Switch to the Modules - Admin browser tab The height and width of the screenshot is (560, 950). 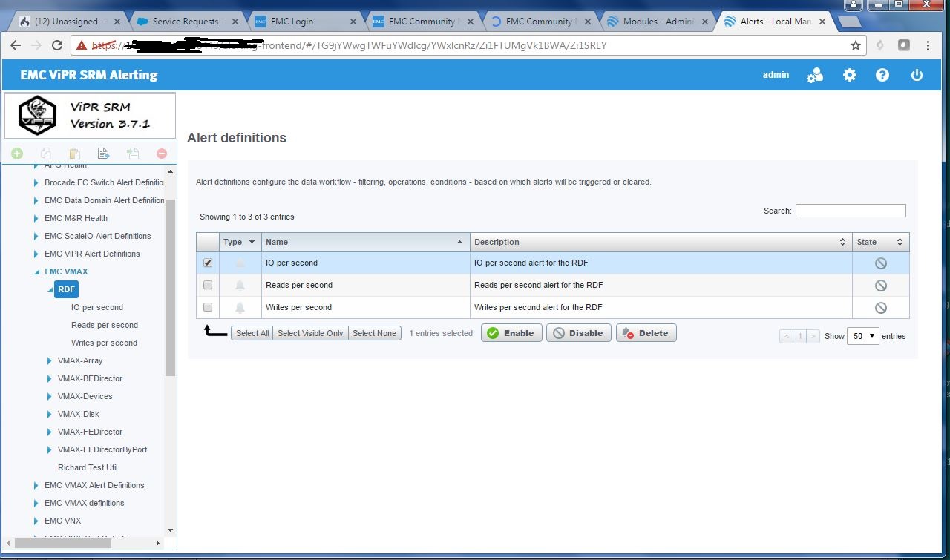coord(657,22)
